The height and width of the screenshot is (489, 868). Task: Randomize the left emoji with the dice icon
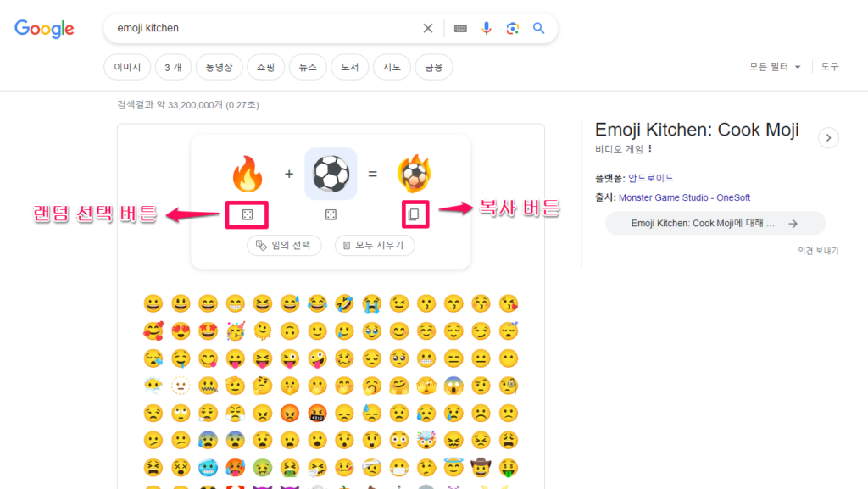pyautogui.click(x=247, y=214)
